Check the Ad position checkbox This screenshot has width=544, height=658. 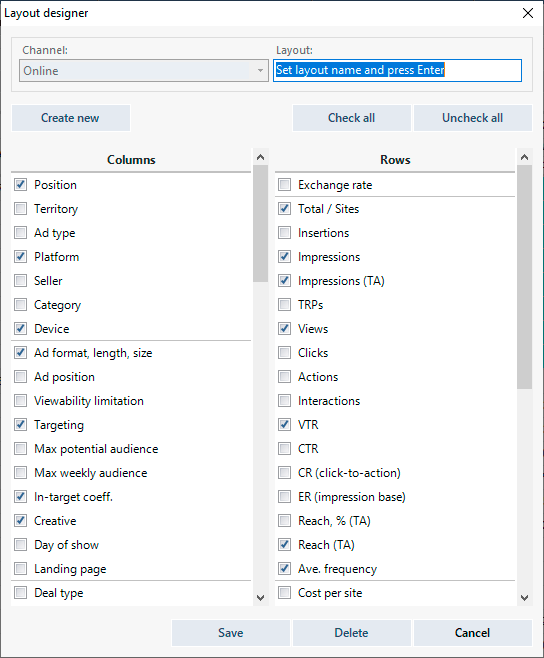tap(21, 376)
